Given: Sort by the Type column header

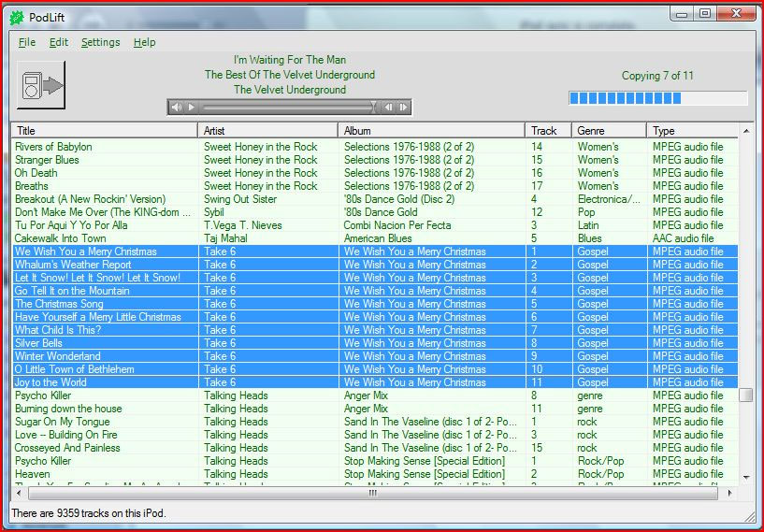Looking at the screenshot, I should coord(692,131).
